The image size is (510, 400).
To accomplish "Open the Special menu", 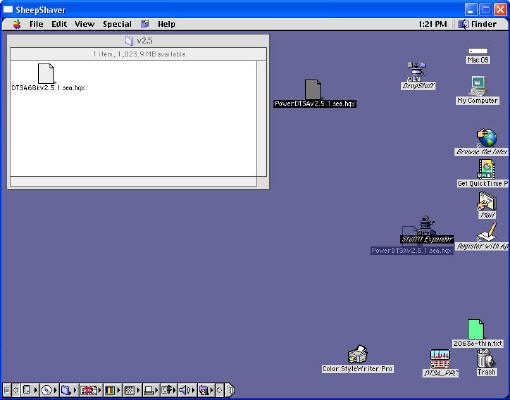I will pos(117,24).
